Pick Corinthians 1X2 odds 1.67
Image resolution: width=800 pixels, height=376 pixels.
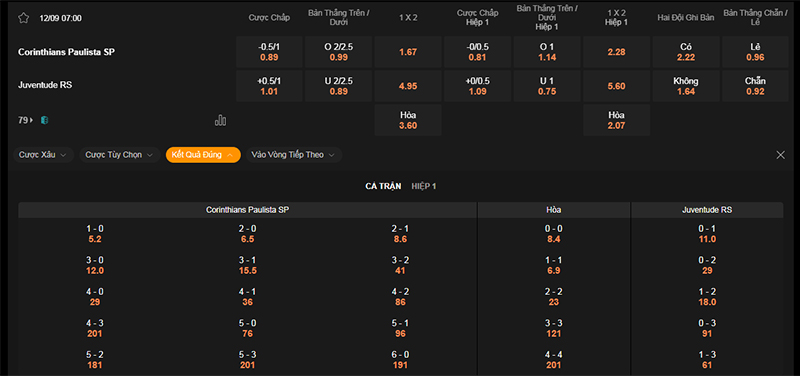408,52
